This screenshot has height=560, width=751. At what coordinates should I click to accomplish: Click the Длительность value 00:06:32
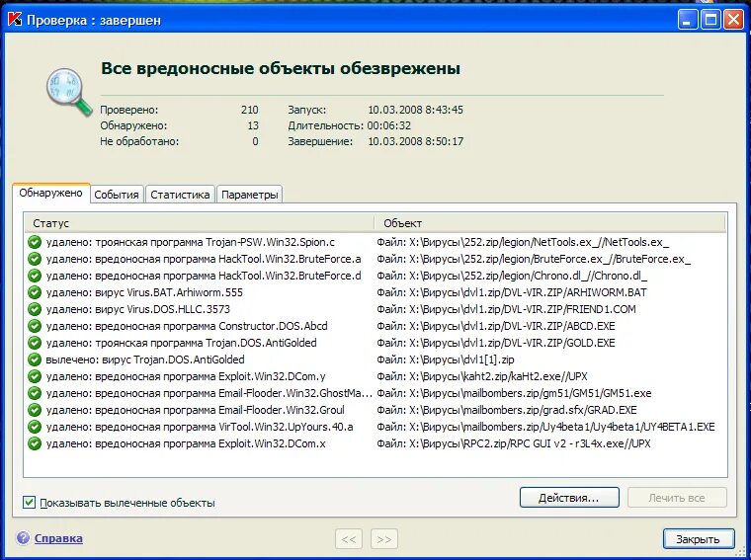[x=389, y=125]
